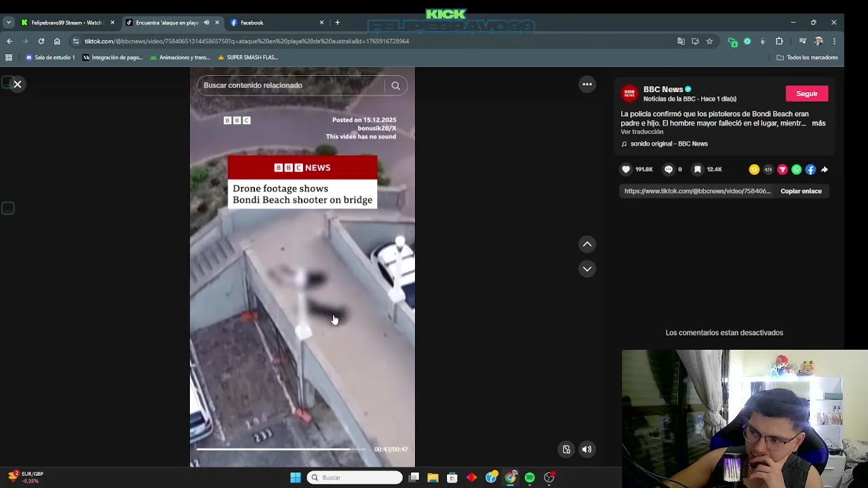Open the three-dot more options menu on the video
Screen dimensions: 868x488
(x=587, y=84)
